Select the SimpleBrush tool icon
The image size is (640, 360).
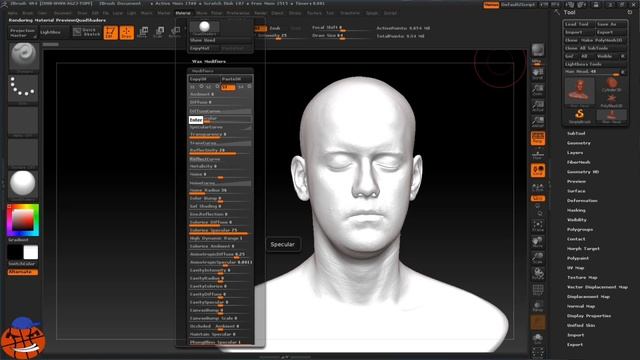click(x=579, y=116)
